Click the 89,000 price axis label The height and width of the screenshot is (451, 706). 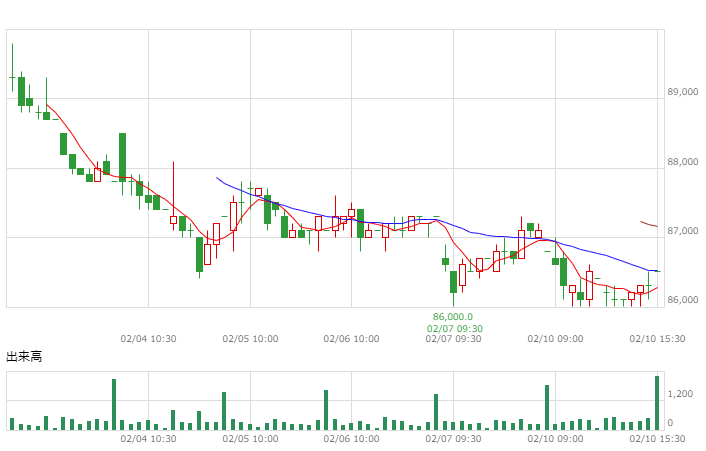pyautogui.click(x=683, y=92)
